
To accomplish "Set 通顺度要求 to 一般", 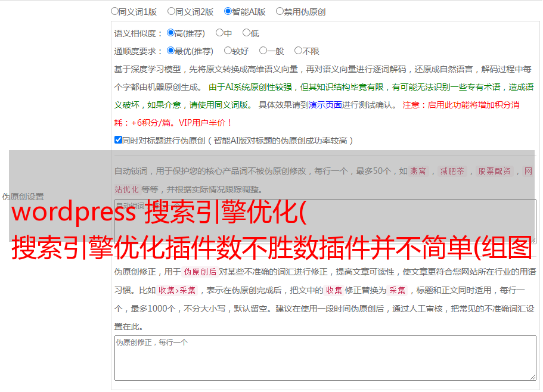I will click(263, 51).
